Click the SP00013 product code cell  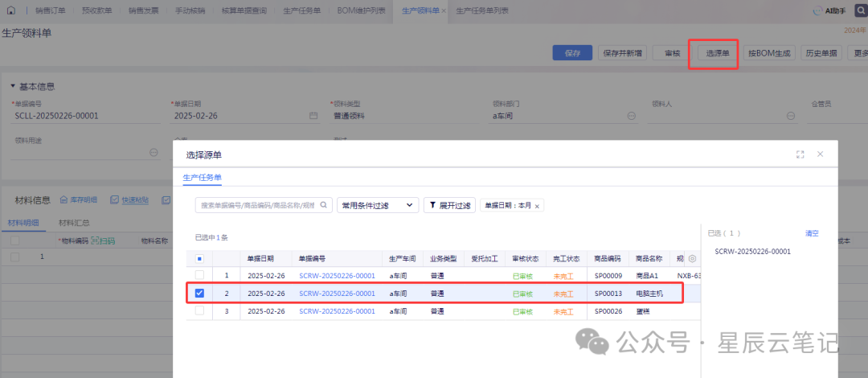608,294
